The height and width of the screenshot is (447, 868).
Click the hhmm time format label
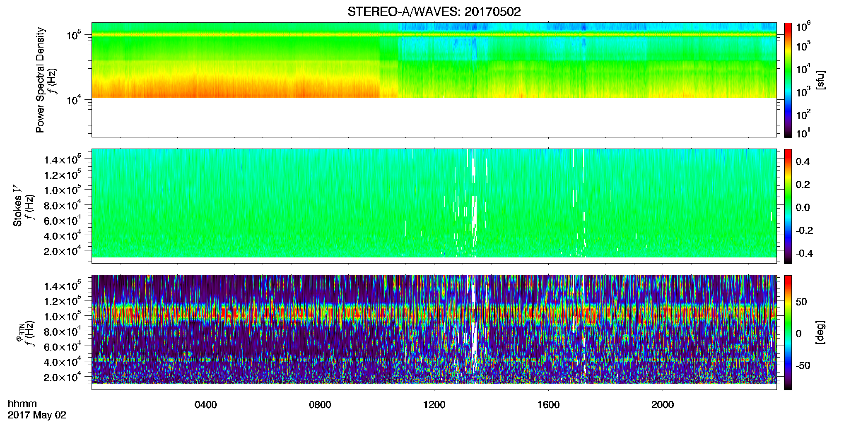pos(22,404)
